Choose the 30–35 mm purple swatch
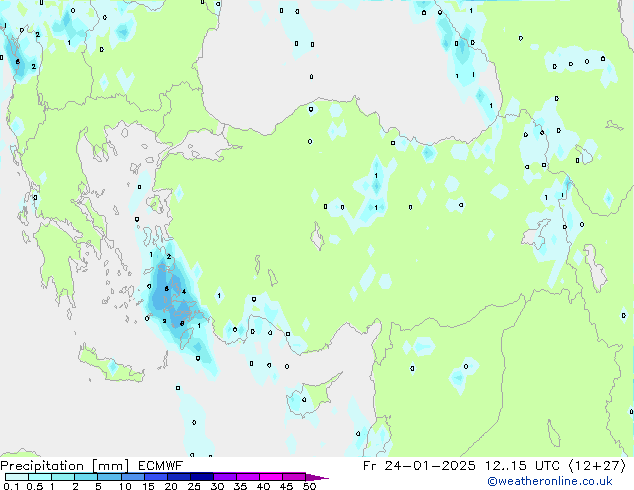 (224, 477)
